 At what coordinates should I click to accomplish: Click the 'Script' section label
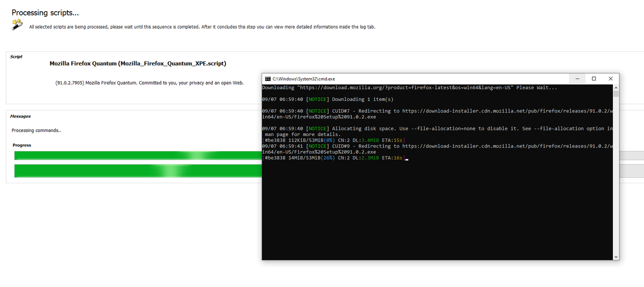[16, 56]
